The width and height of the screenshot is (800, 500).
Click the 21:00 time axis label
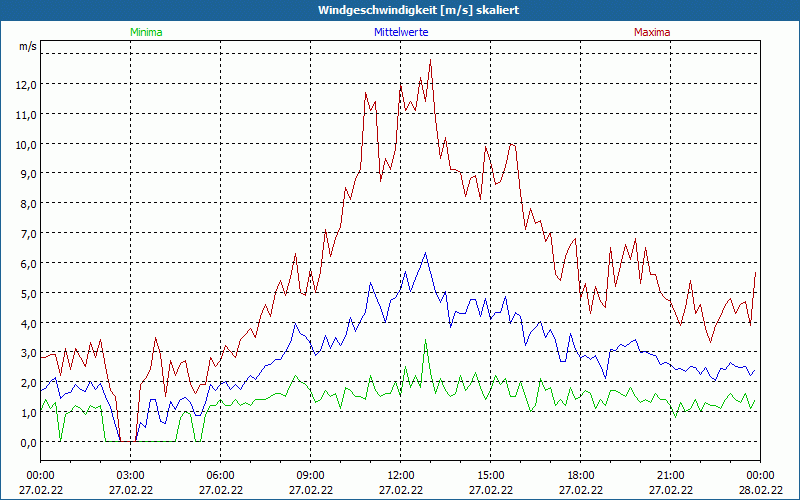tap(671, 475)
